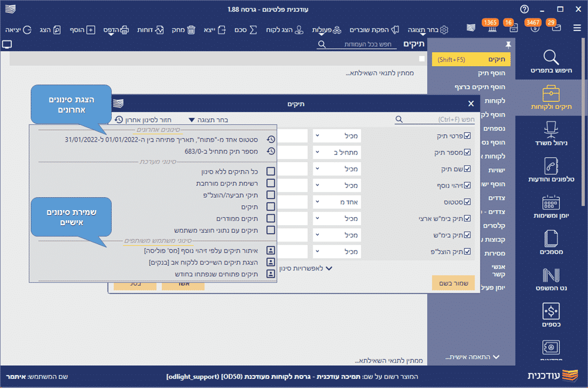Open נט המשפט module

(551, 279)
